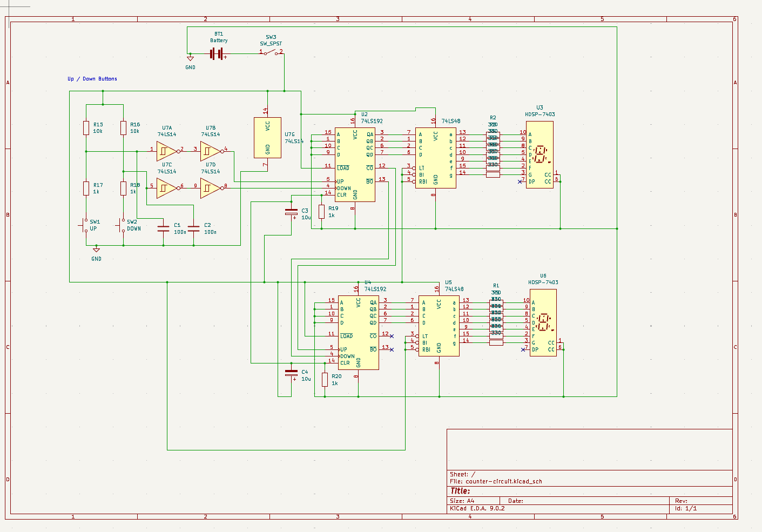This screenshot has width=762, height=532.
Task: Click no-connect marker on U4 CO pin 12
Action: click(392, 336)
